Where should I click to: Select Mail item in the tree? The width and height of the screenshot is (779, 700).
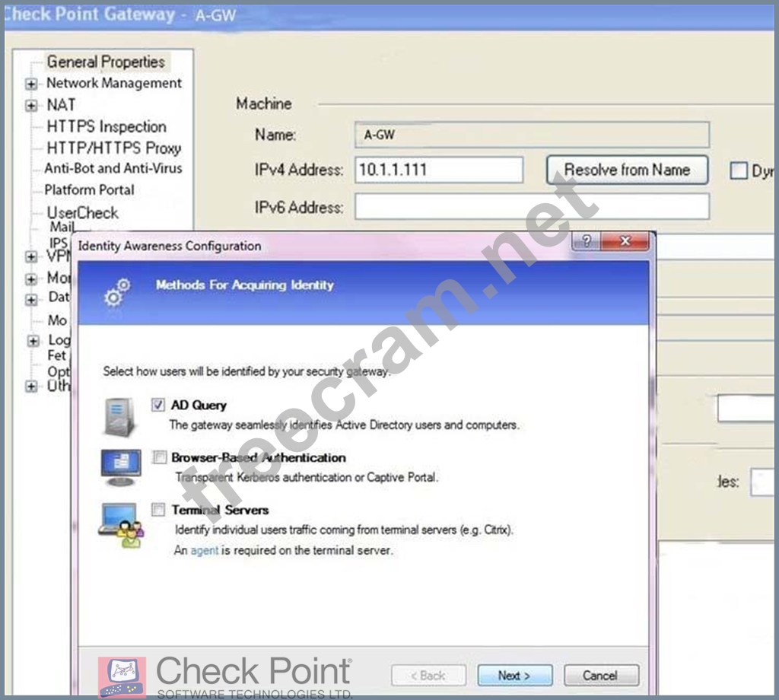(62, 227)
